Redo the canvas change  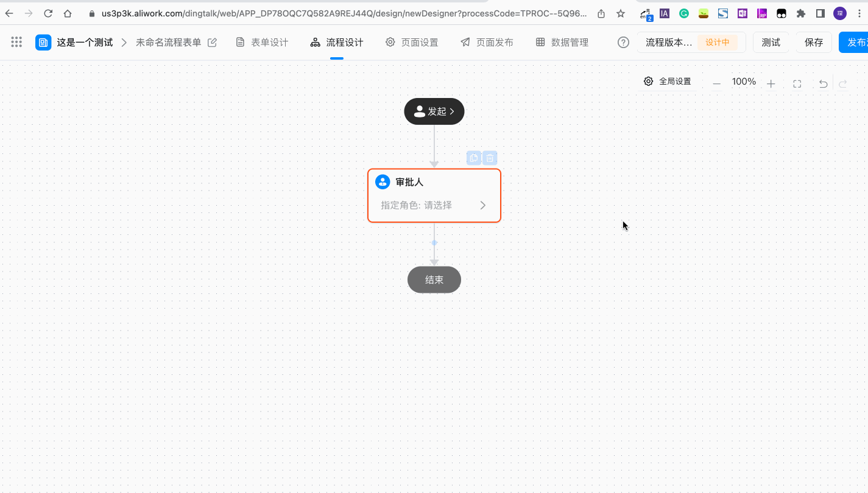pos(843,84)
